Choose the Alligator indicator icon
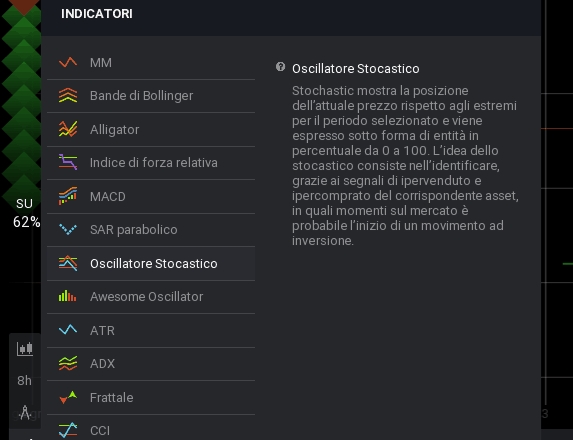Screen dimensions: 573x440 68,129
